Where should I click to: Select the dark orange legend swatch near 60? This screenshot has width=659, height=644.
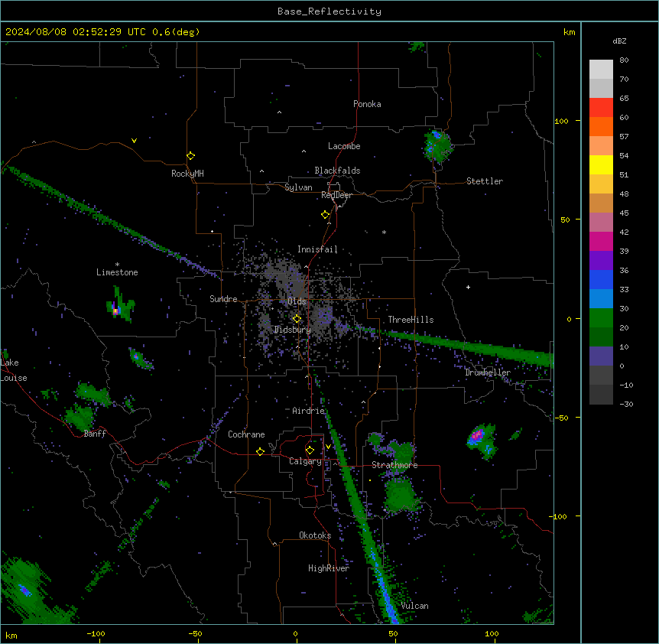pos(601,126)
